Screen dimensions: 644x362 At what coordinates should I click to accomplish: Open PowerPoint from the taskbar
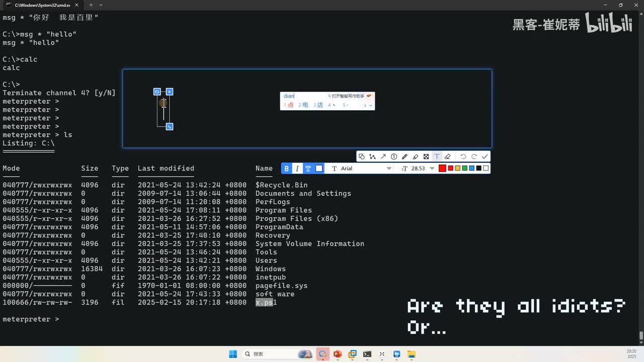pos(338,354)
